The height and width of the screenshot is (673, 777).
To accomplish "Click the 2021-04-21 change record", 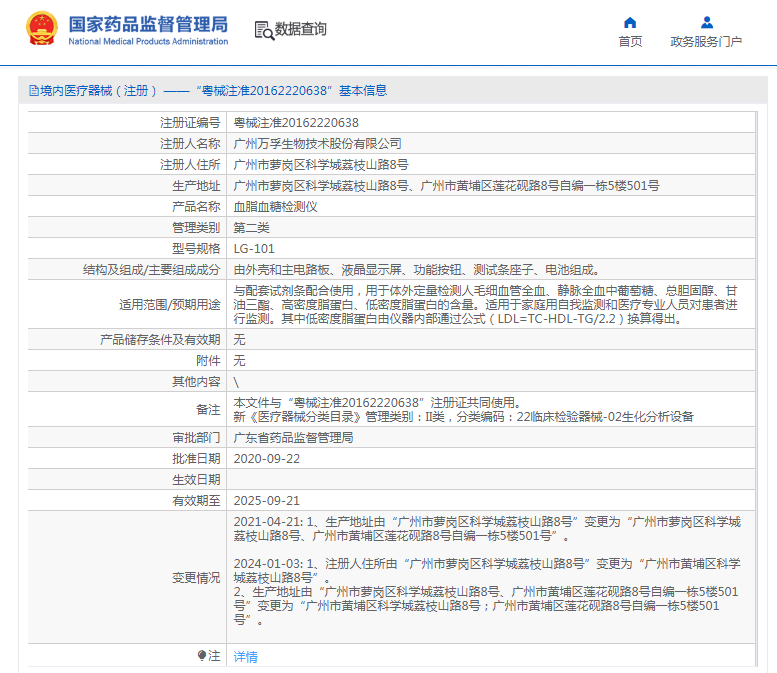I will click(487, 529).
